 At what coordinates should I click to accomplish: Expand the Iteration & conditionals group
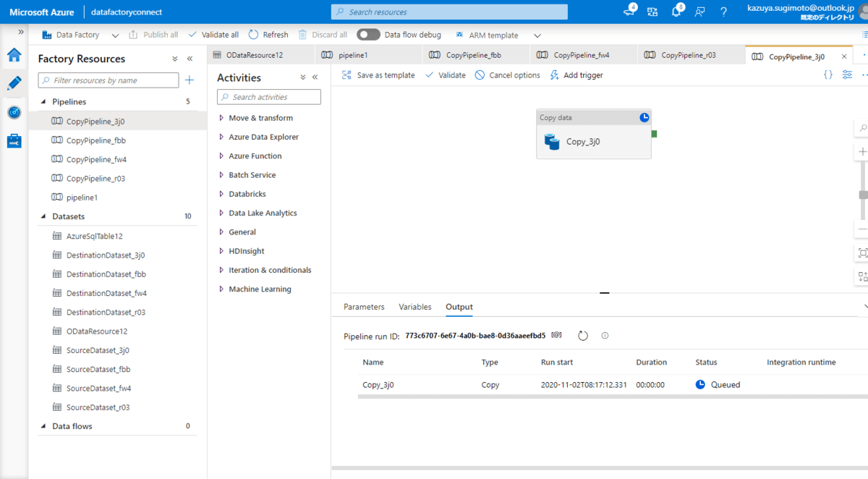(x=269, y=270)
